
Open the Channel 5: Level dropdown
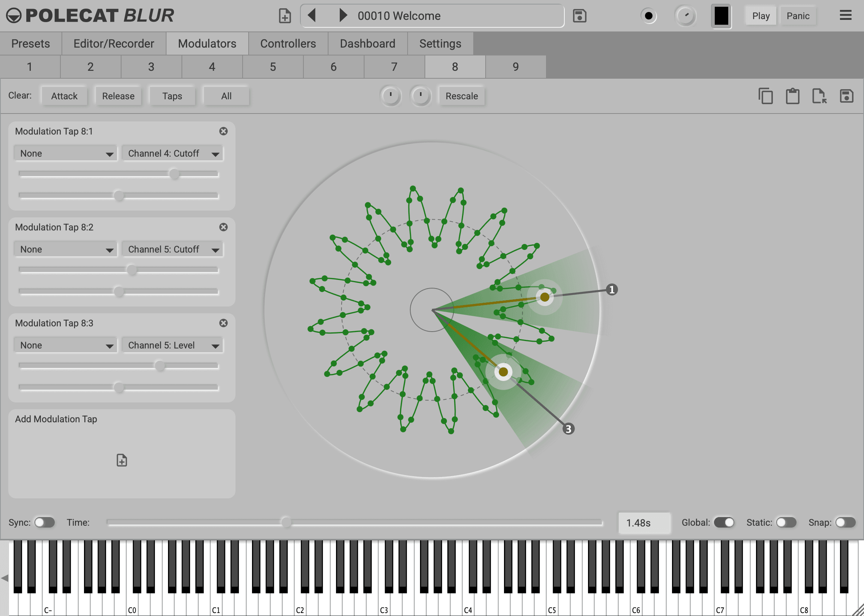pyautogui.click(x=173, y=345)
